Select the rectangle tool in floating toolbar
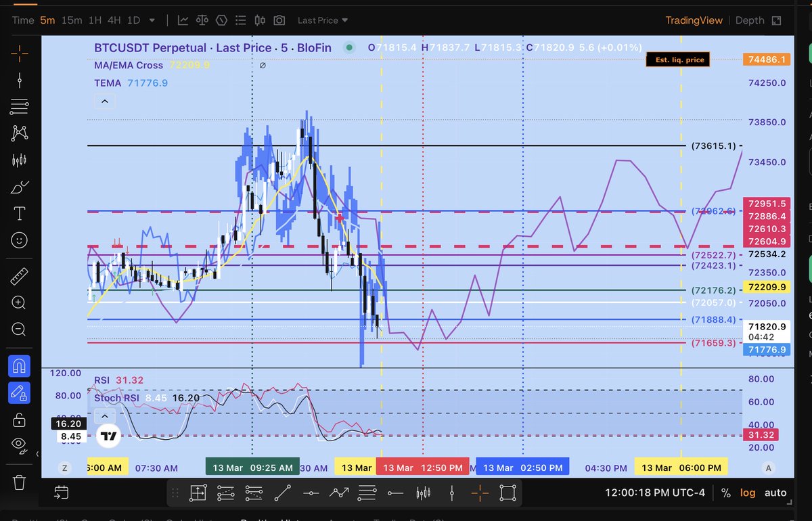Viewport: 812px width, 521px height. coord(508,493)
